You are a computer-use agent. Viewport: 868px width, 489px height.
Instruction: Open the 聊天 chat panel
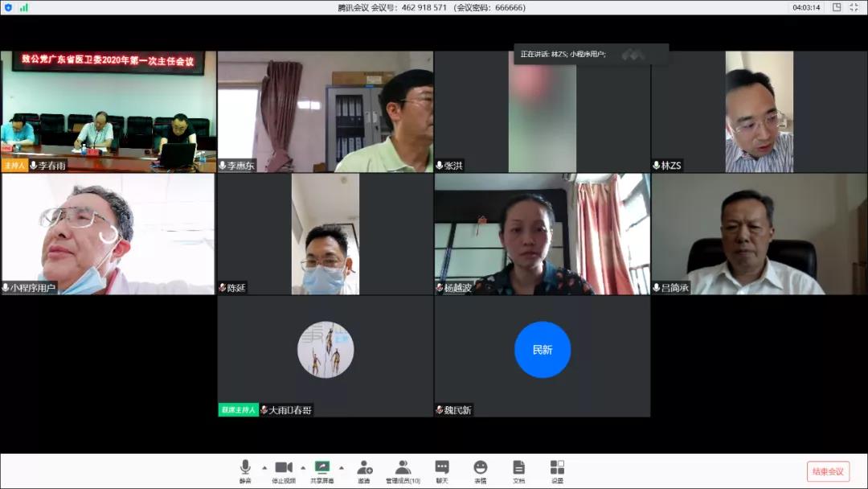442,471
